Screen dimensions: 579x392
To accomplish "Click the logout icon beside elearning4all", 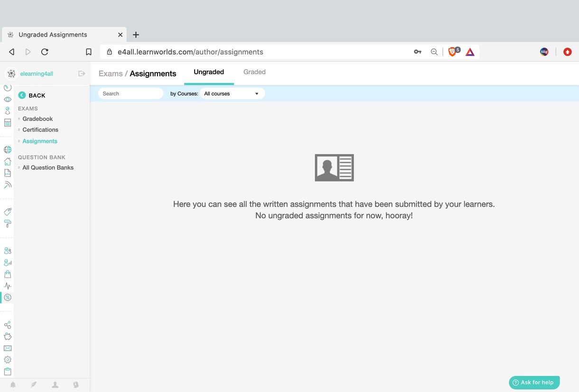I will 82,74.
